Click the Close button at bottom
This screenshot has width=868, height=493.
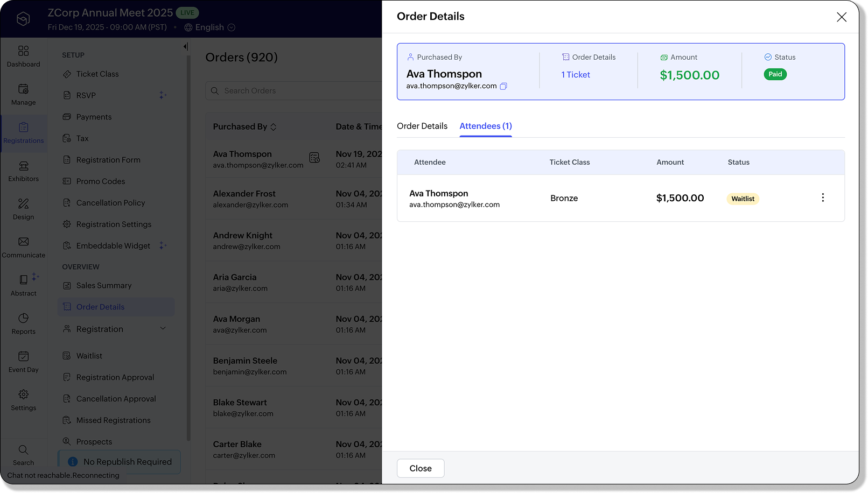421,468
